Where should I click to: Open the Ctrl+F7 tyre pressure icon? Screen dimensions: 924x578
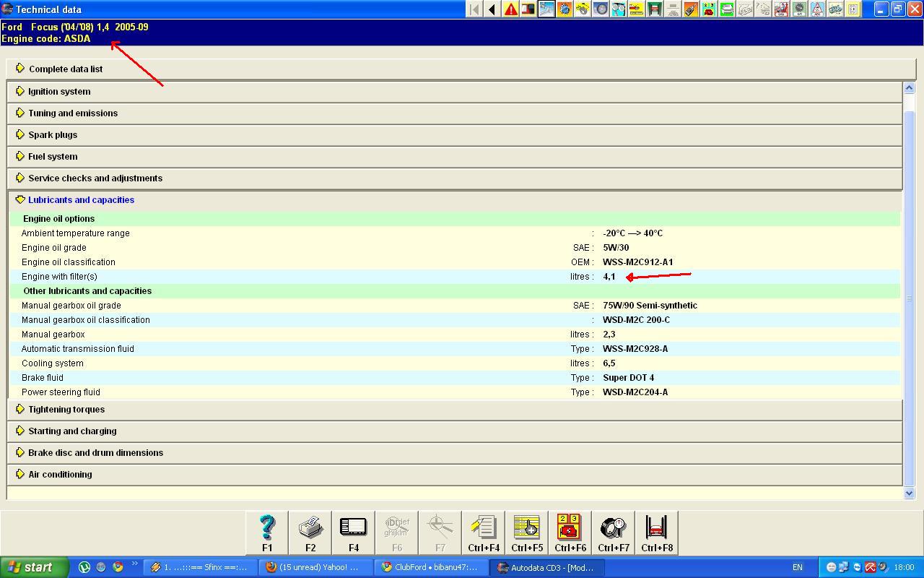[x=614, y=532]
